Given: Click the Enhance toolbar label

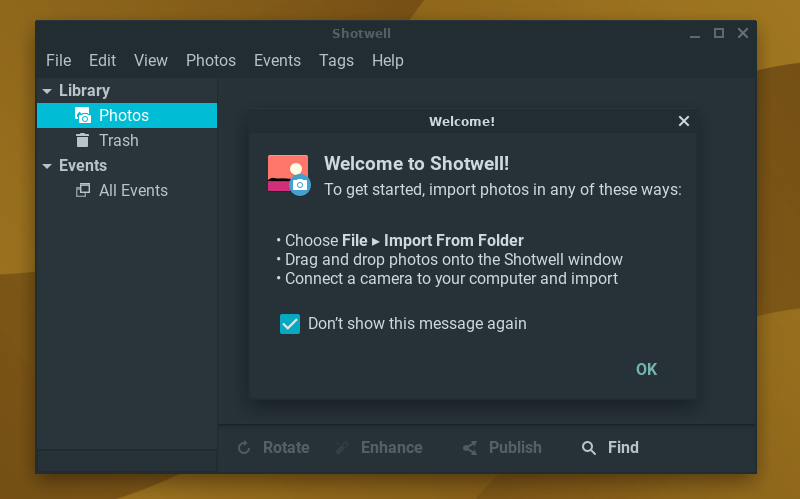Looking at the screenshot, I should 391,447.
